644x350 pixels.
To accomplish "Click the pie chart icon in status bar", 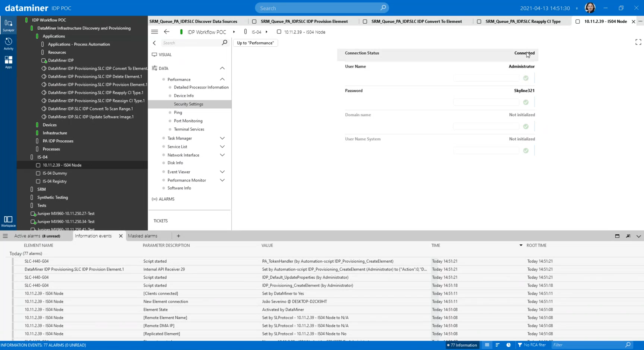I will [x=508, y=345].
